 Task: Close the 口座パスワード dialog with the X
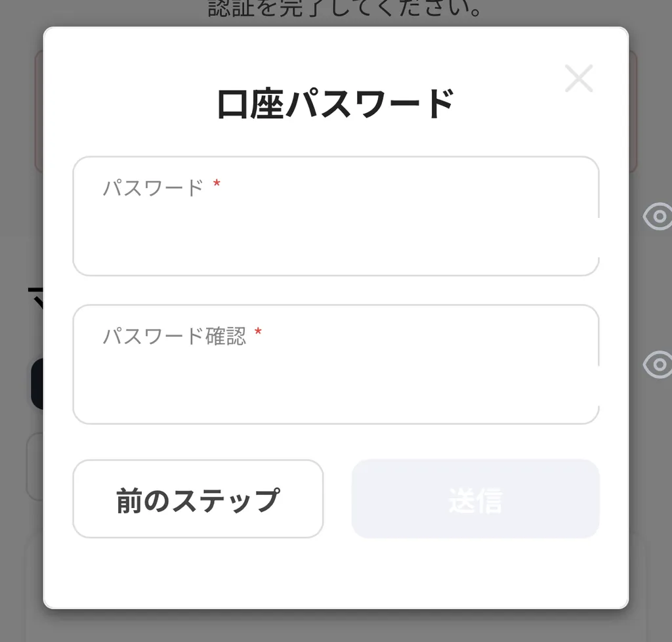579,79
